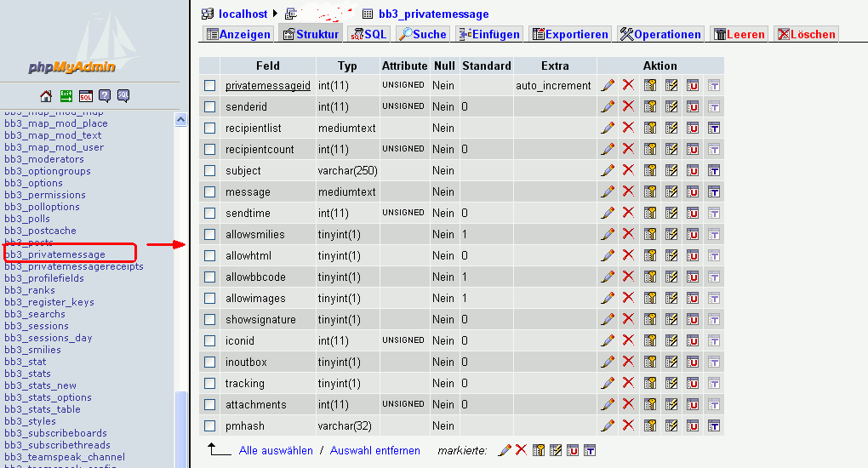Open the Exportieren tab
The width and height of the screenshot is (868, 468).
click(x=570, y=34)
